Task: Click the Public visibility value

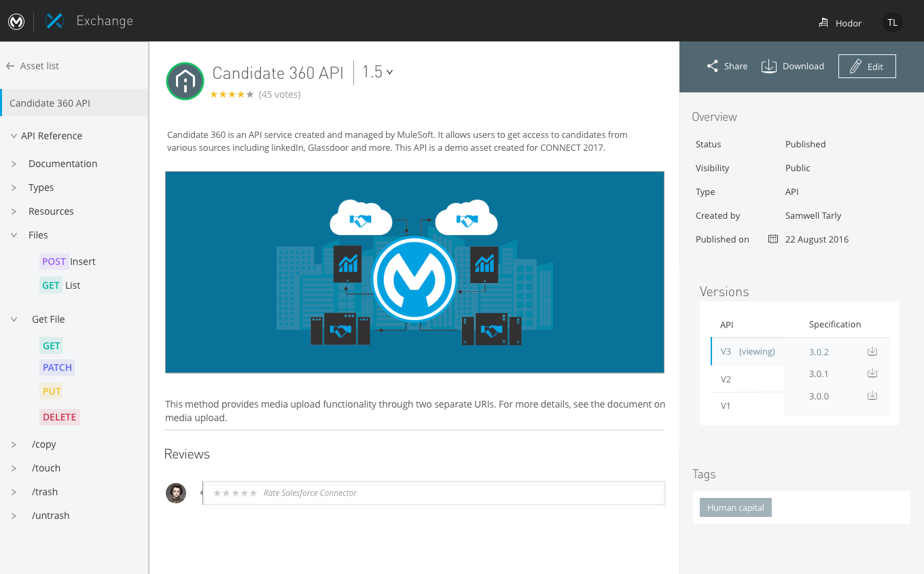Action: point(798,168)
